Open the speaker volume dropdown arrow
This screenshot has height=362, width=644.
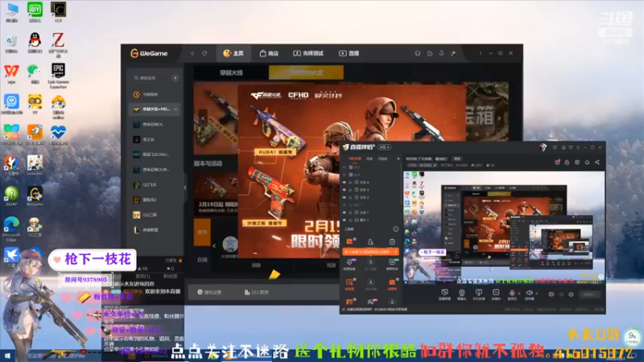click(x=536, y=294)
